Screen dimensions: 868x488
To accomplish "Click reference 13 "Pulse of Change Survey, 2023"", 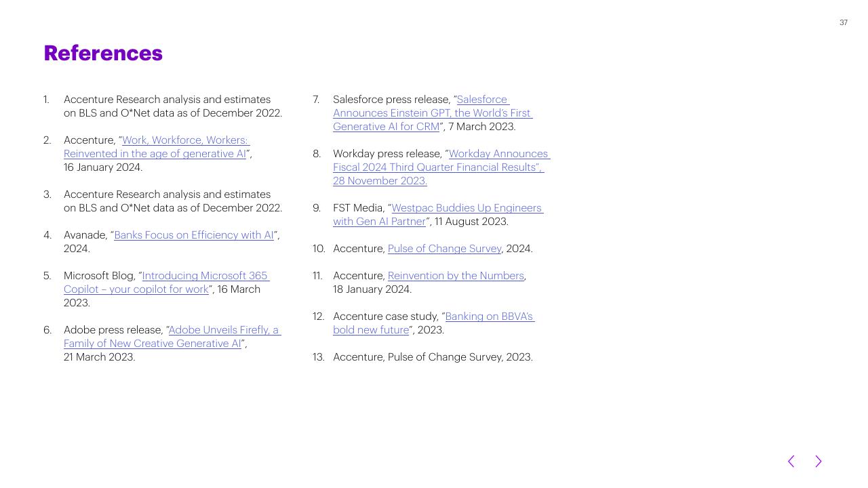I will 433,357.
